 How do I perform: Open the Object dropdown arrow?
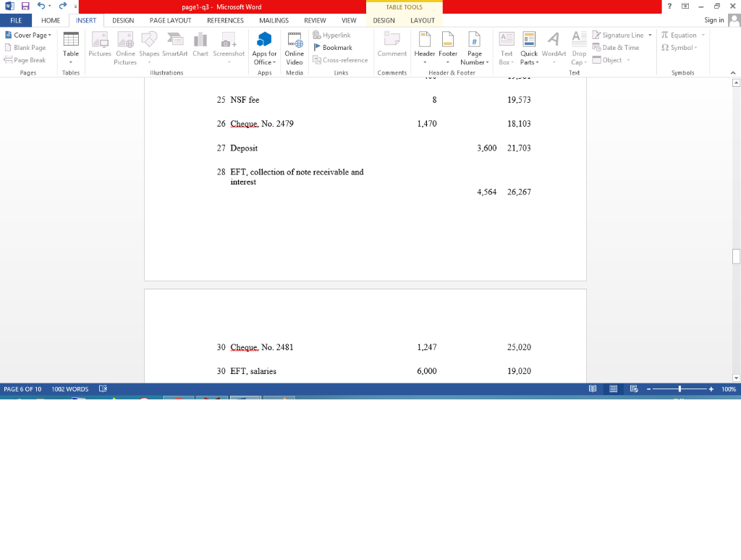[x=629, y=60]
